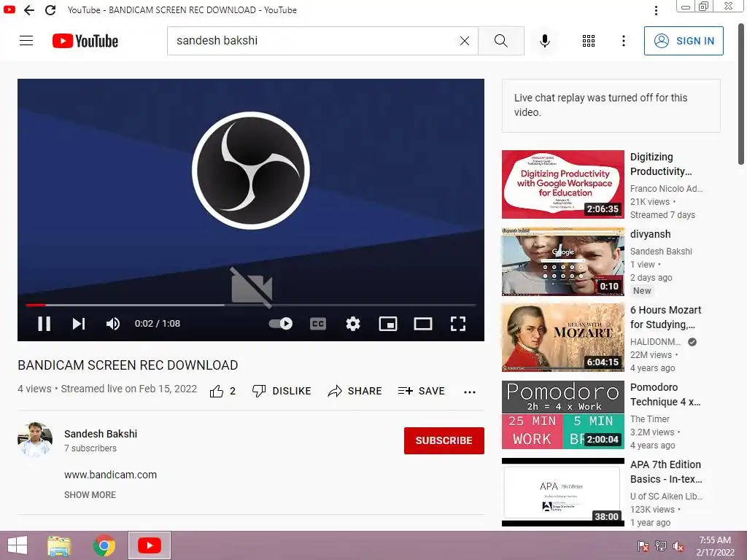Screen dimensions: 747x560
Task: Click the page vertical scrollbar
Action: (741, 96)
